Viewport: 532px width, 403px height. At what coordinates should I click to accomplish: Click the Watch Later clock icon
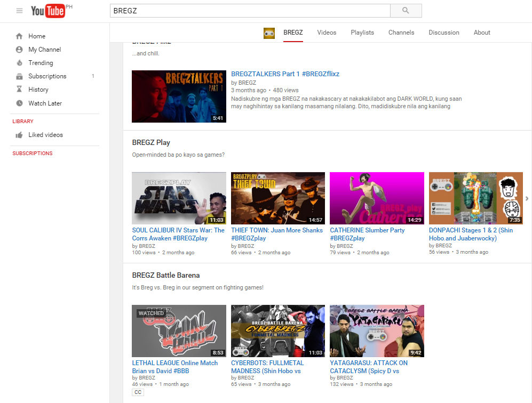pos(20,103)
